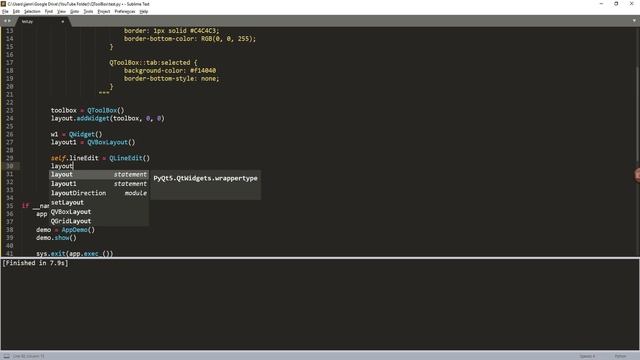Click the PyQt5.QtWidgets.wrappertype doc popup
The height and width of the screenshot is (360, 640).
click(x=205, y=185)
